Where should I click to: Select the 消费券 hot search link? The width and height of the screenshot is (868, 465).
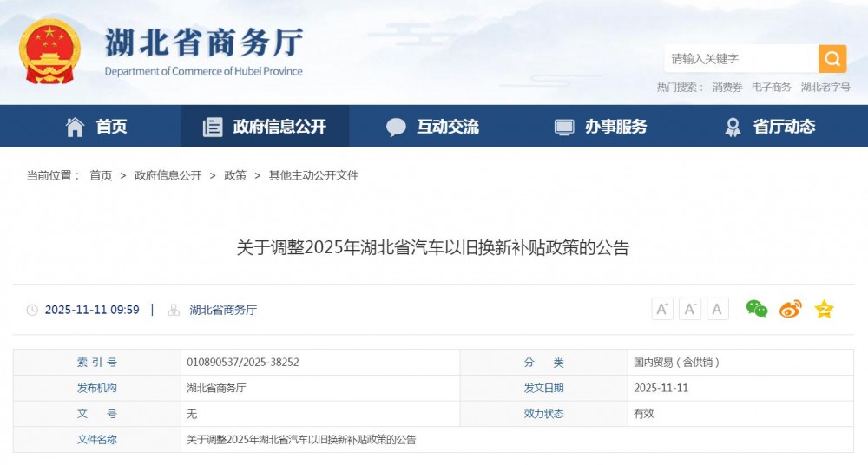727,88
